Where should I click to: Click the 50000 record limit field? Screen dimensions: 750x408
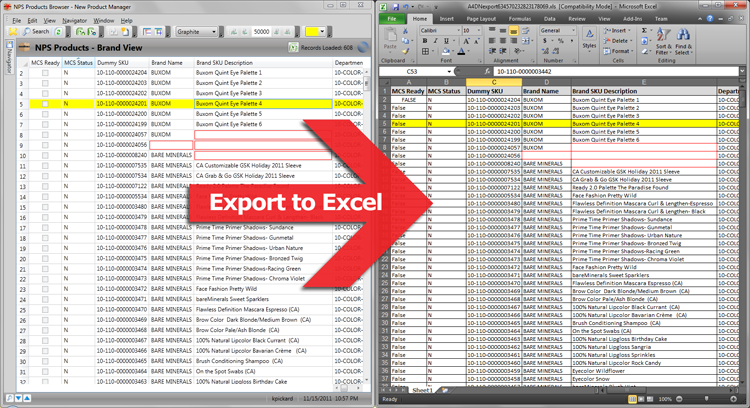tap(261, 32)
